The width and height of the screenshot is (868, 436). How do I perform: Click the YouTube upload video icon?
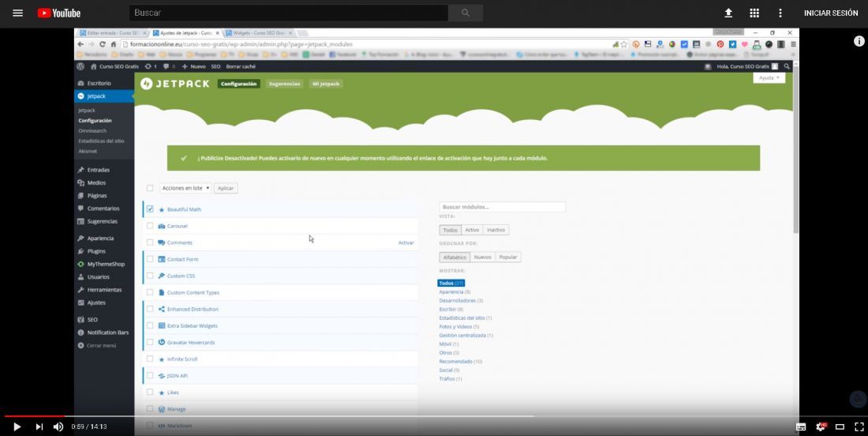click(728, 13)
